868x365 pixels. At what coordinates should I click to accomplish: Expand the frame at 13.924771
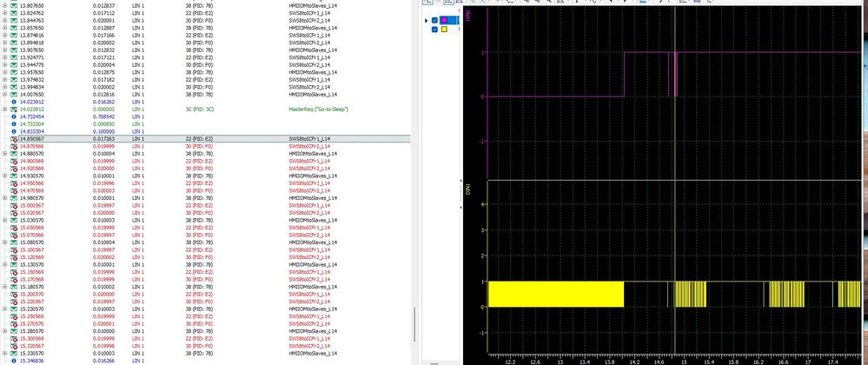click(5, 57)
